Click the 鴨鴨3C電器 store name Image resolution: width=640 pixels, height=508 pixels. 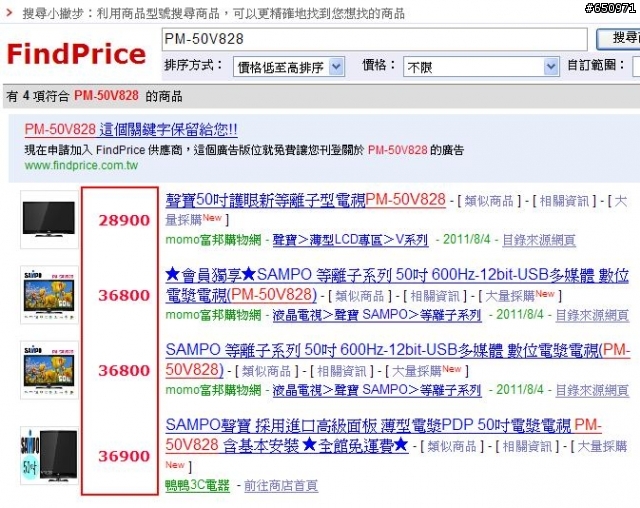197,485
